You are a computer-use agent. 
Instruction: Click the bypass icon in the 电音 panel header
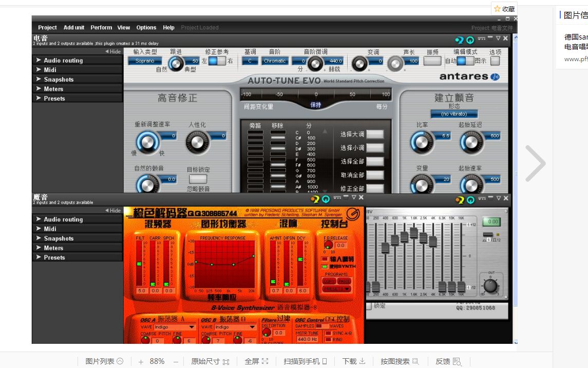coord(459,40)
